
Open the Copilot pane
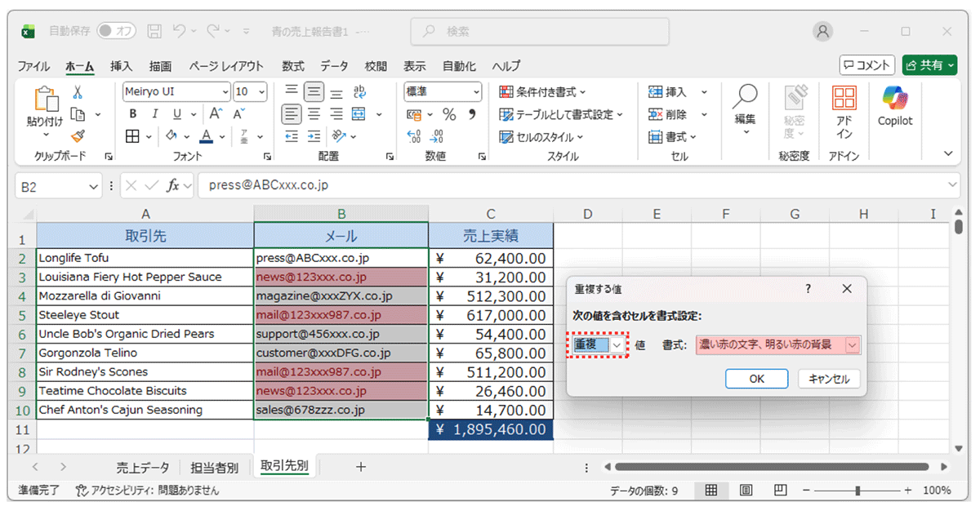pyautogui.click(x=894, y=106)
